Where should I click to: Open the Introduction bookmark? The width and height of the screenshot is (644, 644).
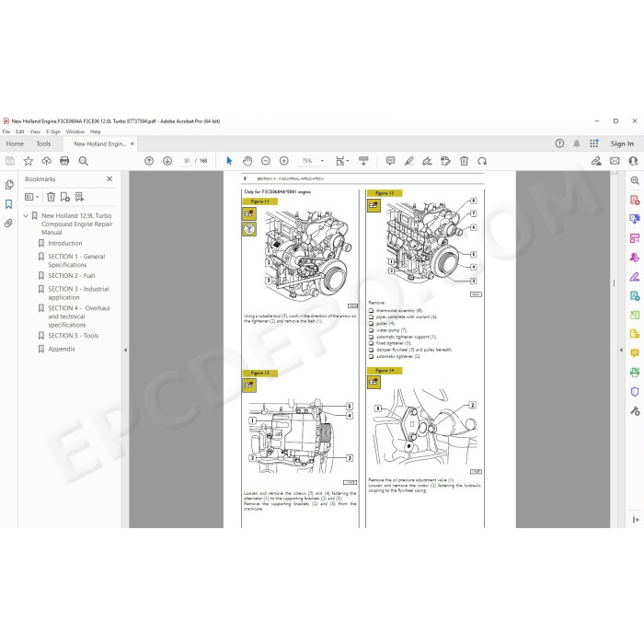click(65, 243)
